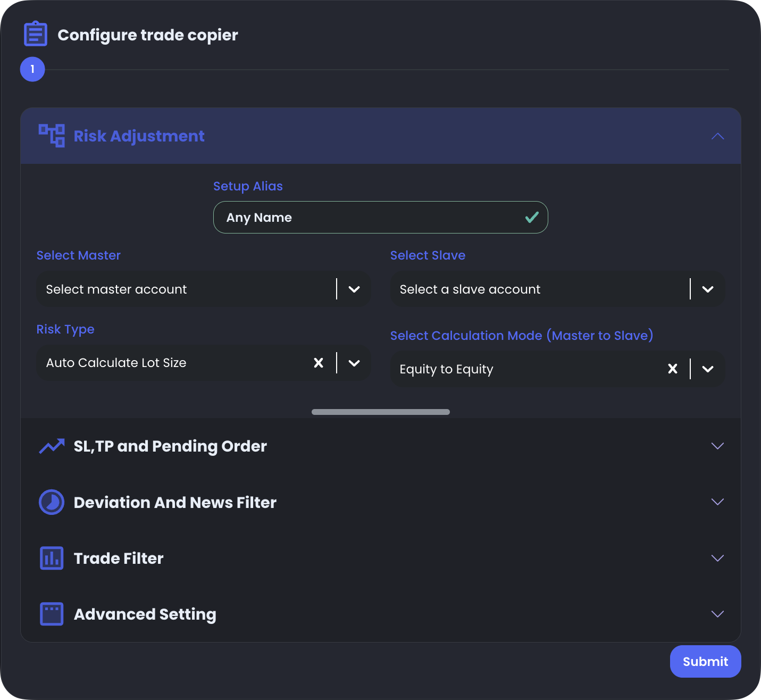Open the Select a slave account dropdown

click(x=707, y=289)
